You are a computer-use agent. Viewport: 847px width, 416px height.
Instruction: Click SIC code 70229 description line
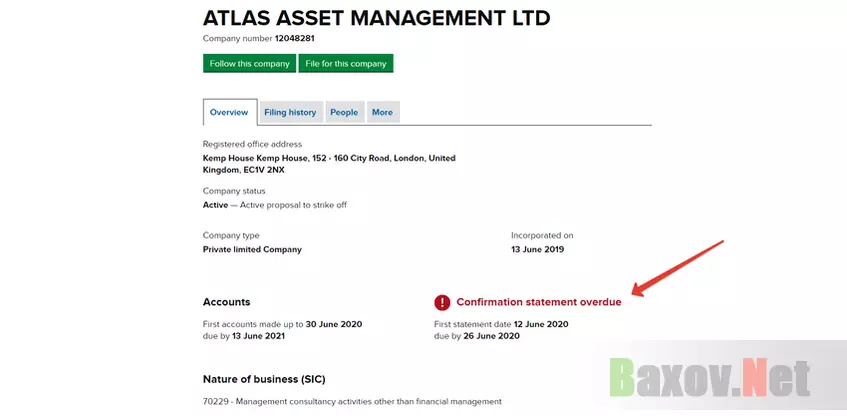[352, 401]
